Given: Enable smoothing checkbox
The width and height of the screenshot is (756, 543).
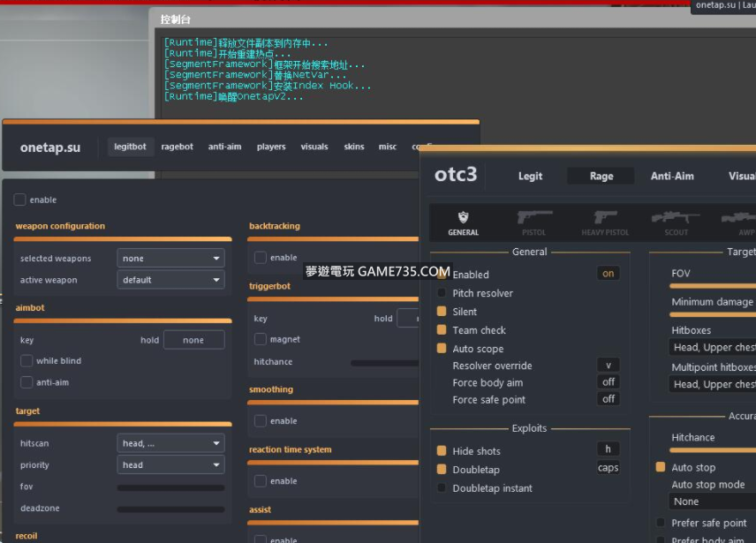Looking at the screenshot, I should tap(261, 420).
